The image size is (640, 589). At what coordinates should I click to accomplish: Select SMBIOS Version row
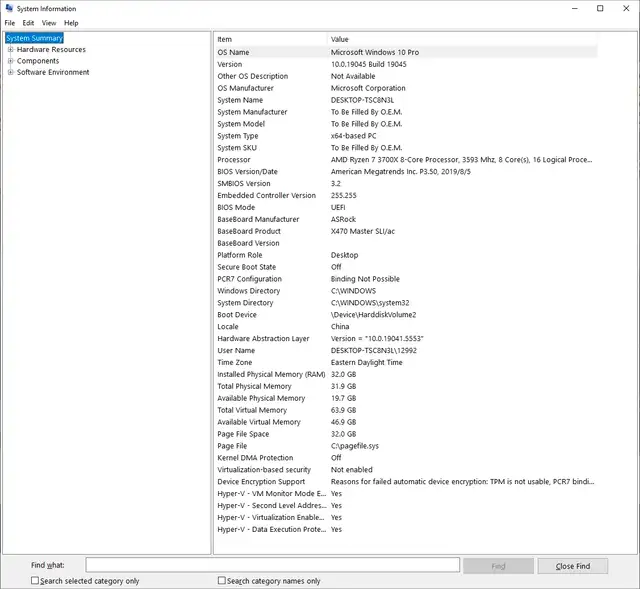click(406, 183)
